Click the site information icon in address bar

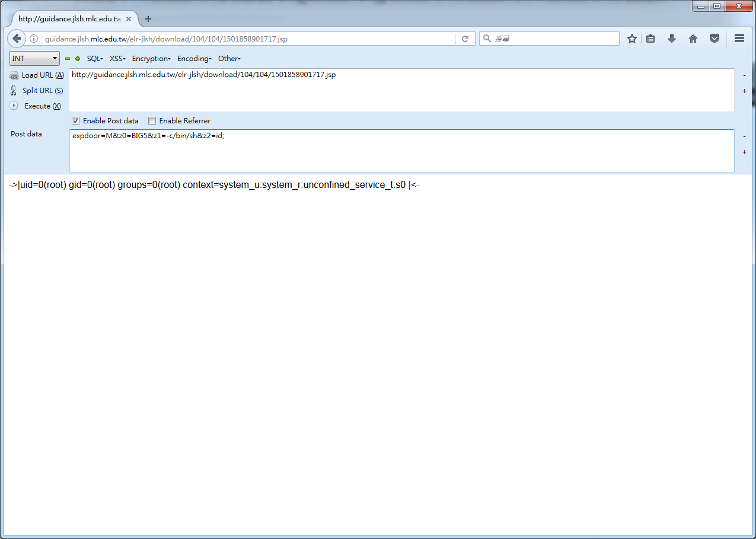click(x=34, y=39)
